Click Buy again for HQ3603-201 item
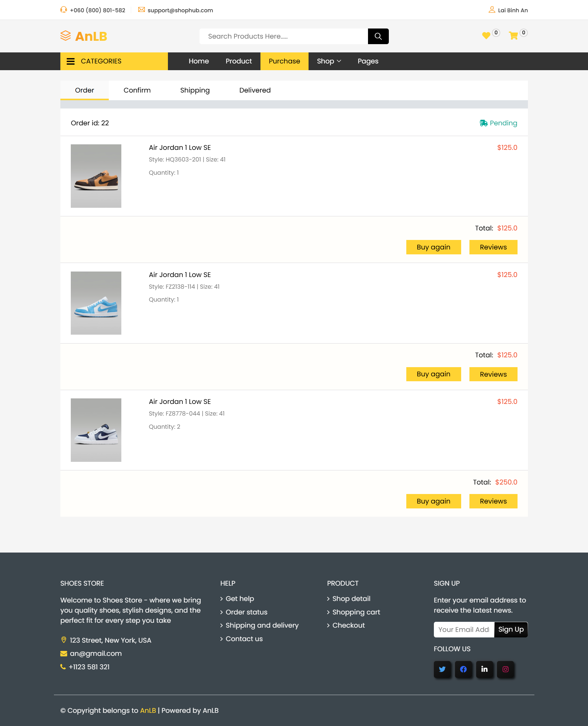The height and width of the screenshot is (726, 588). click(x=433, y=247)
